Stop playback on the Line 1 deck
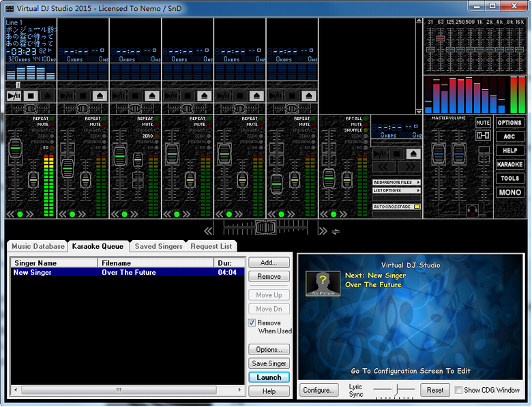532x407 pixels. point(31,96)
